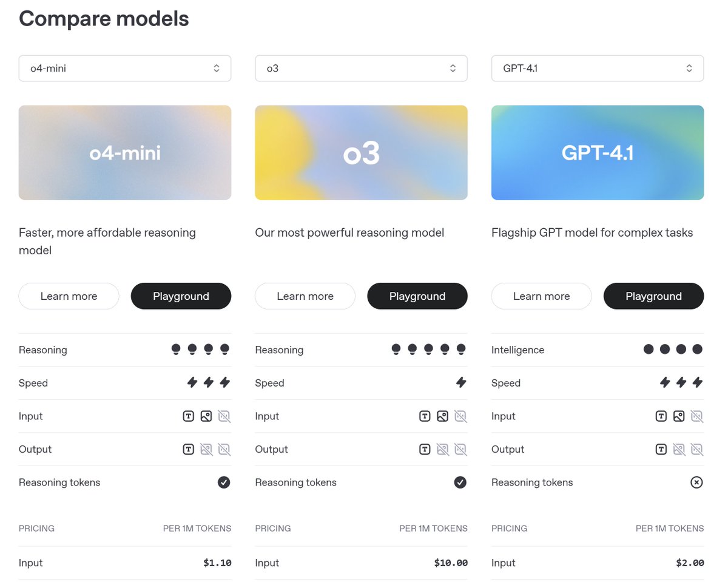Open the o3 model dropdown
Viewport: 728px width, 582px height.
(x=361, y=69)
